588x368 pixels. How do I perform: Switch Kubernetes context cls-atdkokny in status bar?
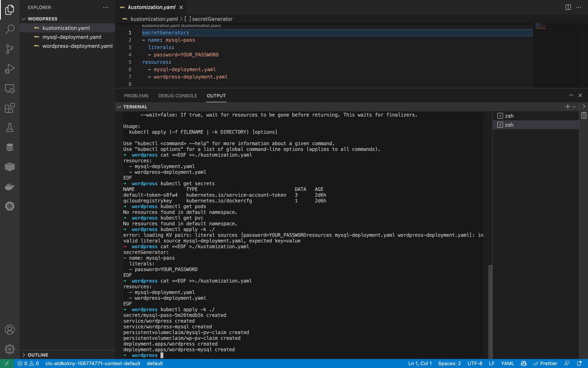(x=93, y=363)
